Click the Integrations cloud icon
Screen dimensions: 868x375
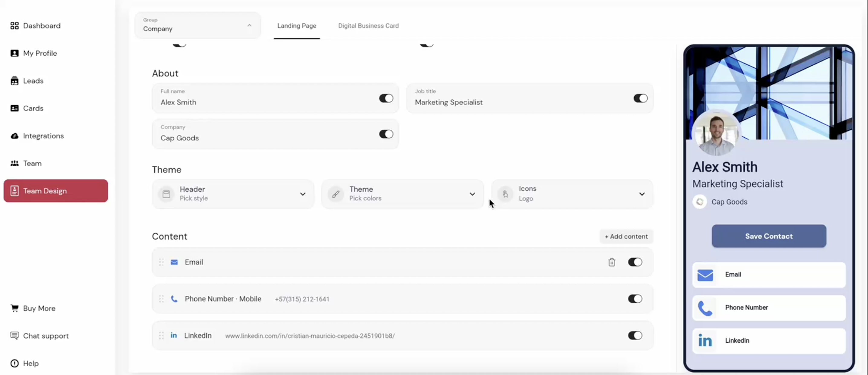point(15,136)
